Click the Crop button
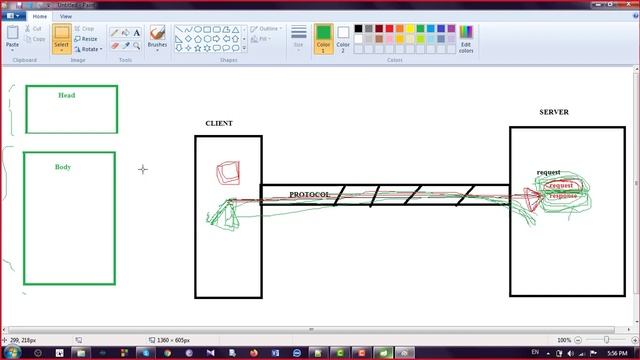The height and width of the screenshot is (360, 640). click(x=84, y=29)
